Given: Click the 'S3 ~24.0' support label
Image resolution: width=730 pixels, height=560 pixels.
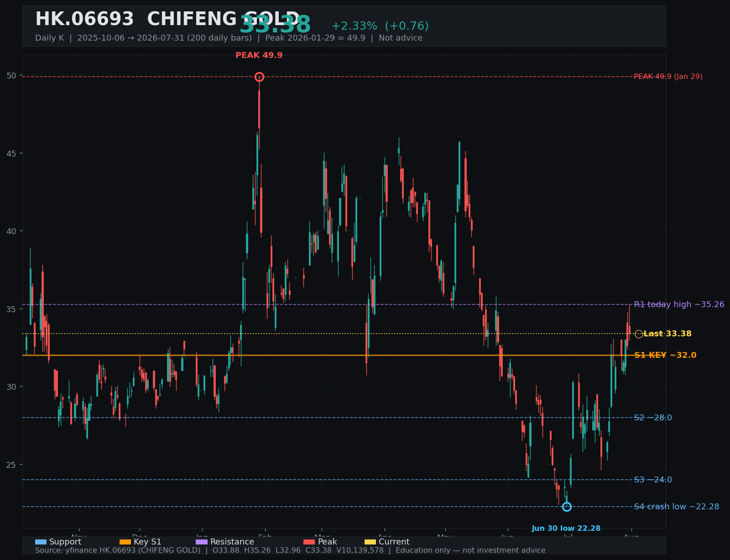Looking at the screenshot, I should (653, 480).
